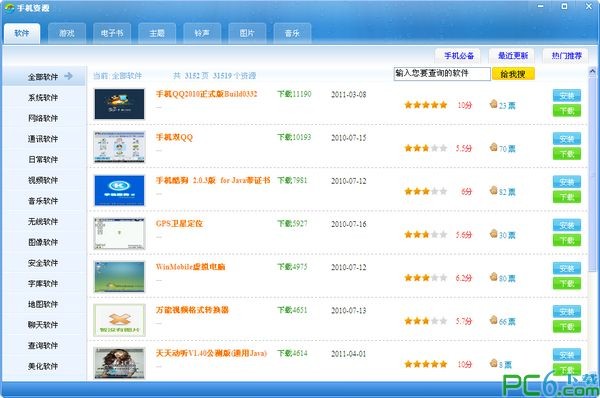Open 手机双QQ title link
600x398 pixels.
174,137
